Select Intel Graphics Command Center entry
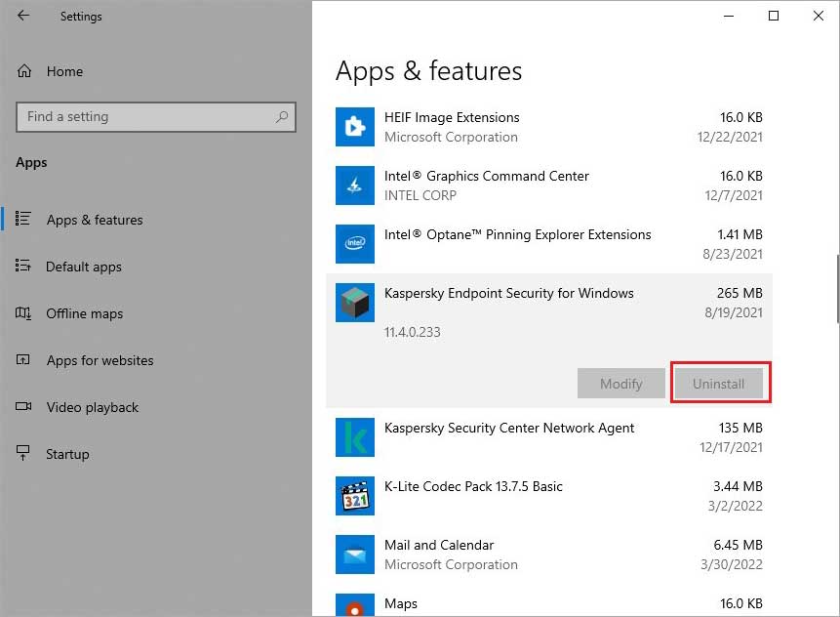Screen dimensions: 840x617 click(549, 185)
